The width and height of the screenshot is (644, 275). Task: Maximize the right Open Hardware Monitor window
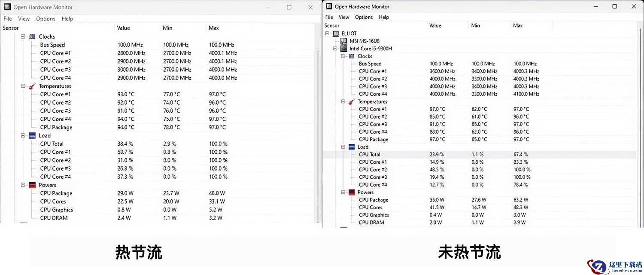point(614,6)
